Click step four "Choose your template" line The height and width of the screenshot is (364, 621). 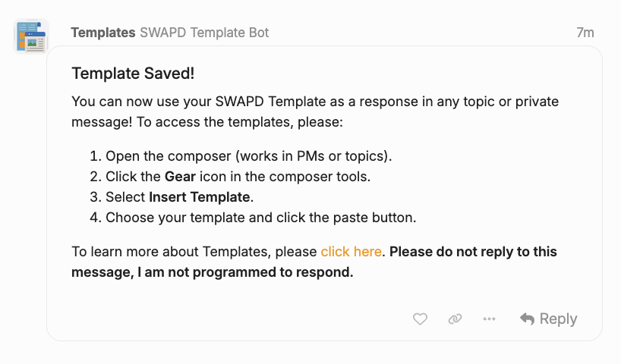pos(260,218)
